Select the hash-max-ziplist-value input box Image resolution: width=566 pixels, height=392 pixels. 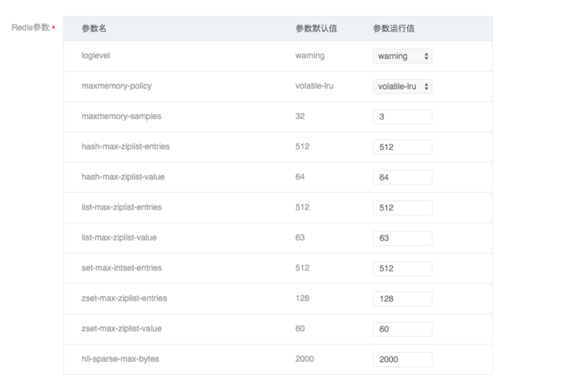tap(402, 177)
